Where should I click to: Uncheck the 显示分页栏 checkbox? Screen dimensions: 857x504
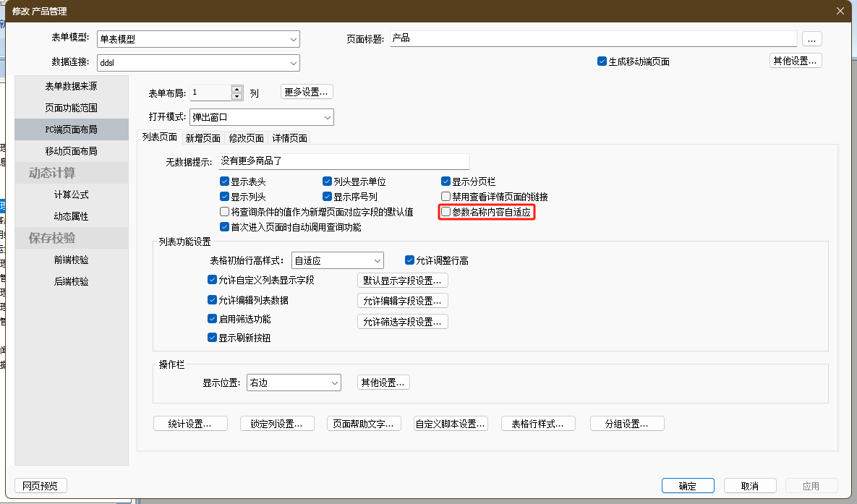[x=446, y=181]
